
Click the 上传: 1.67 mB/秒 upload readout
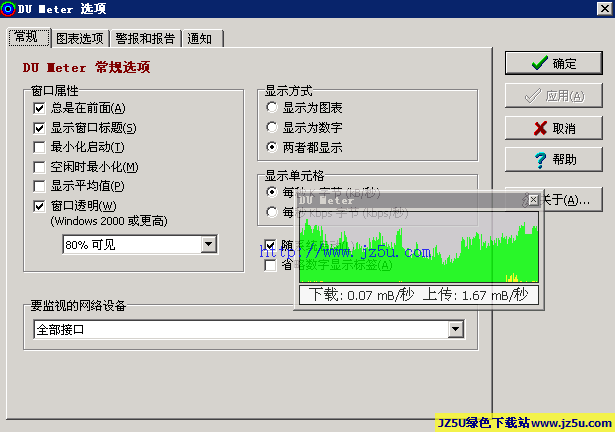(x=475, y=295)
